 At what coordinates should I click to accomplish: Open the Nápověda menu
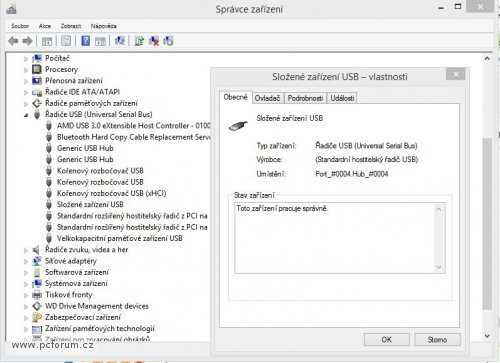[x=103, y=26]
